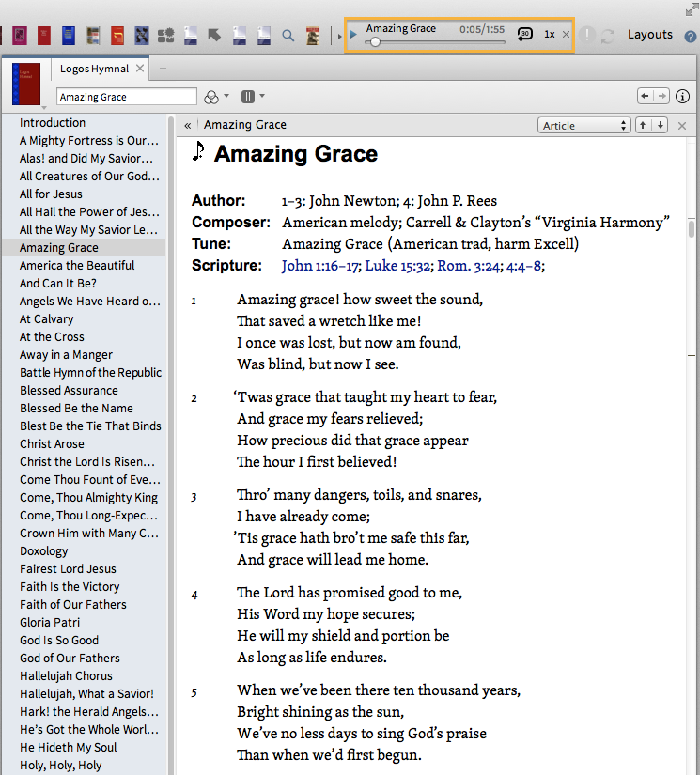
Task: Collapse the contents pane chevrons
Action: pos(187,126)
